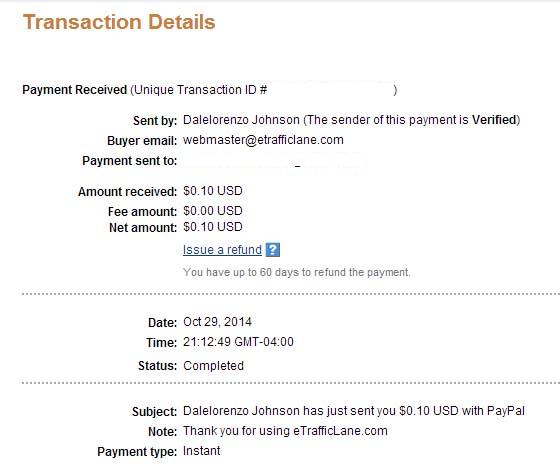Click the 60 days refund notice text
The width and height of the screenshot is (560, 466).
(297, 272)
